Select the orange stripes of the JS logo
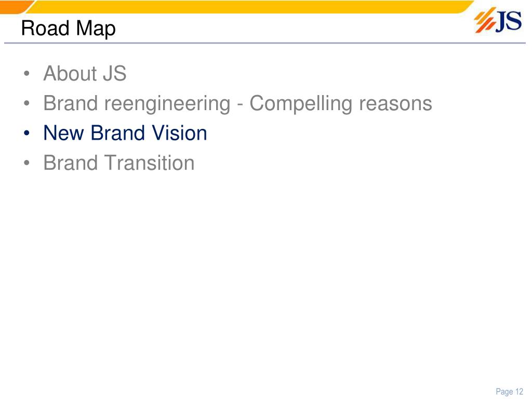This screenshot has width=532, height=399. [485, 21]
